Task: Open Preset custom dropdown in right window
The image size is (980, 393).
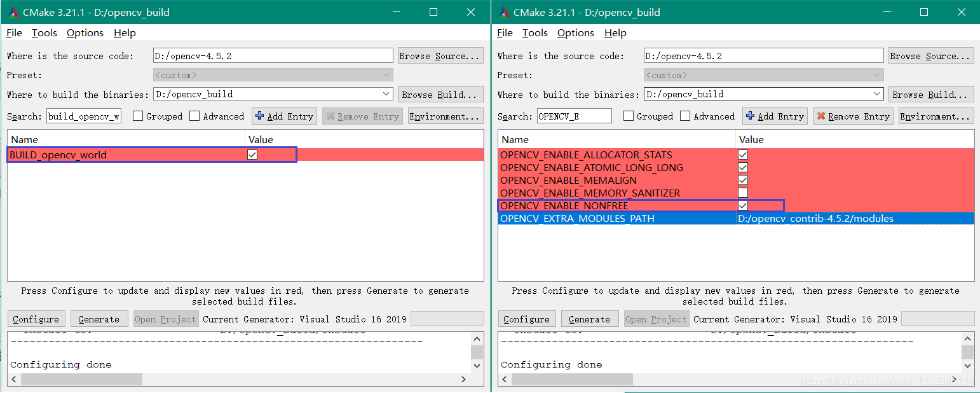Action: pos(764,75)
